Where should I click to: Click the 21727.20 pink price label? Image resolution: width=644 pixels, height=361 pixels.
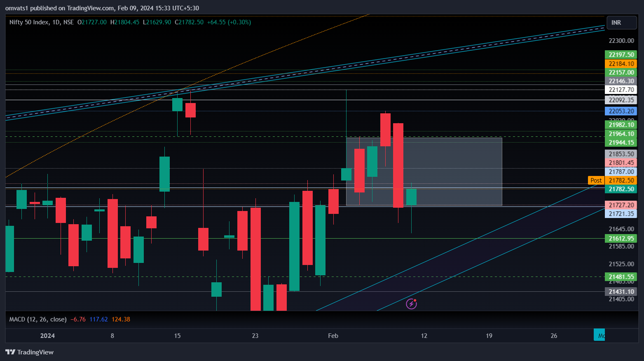tap(621, 205)
